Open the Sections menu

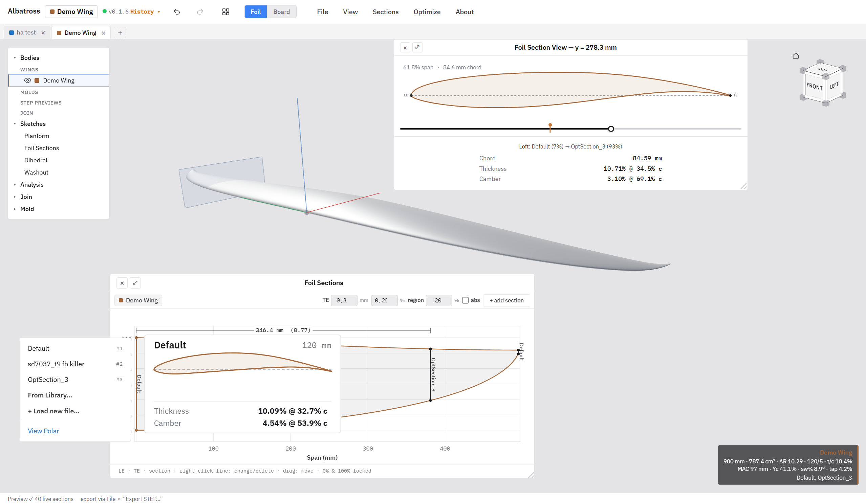pos(386,12)
